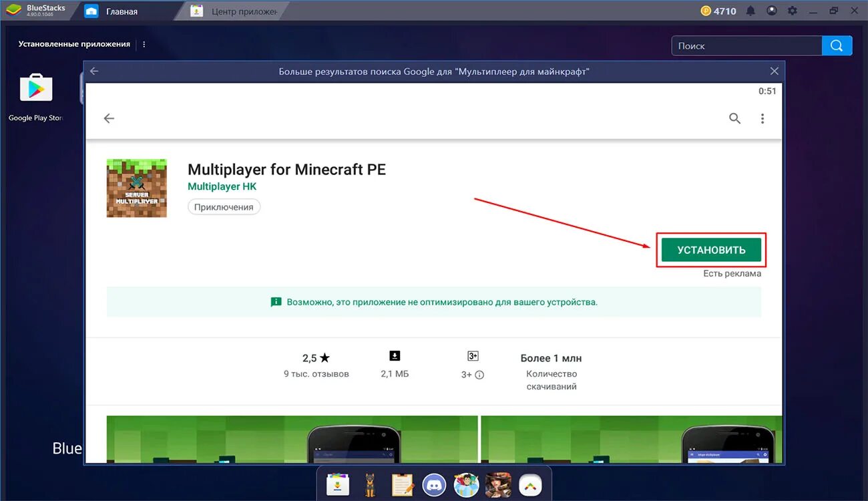Click the download size icon above 2,1 МБ

(395, 355)
